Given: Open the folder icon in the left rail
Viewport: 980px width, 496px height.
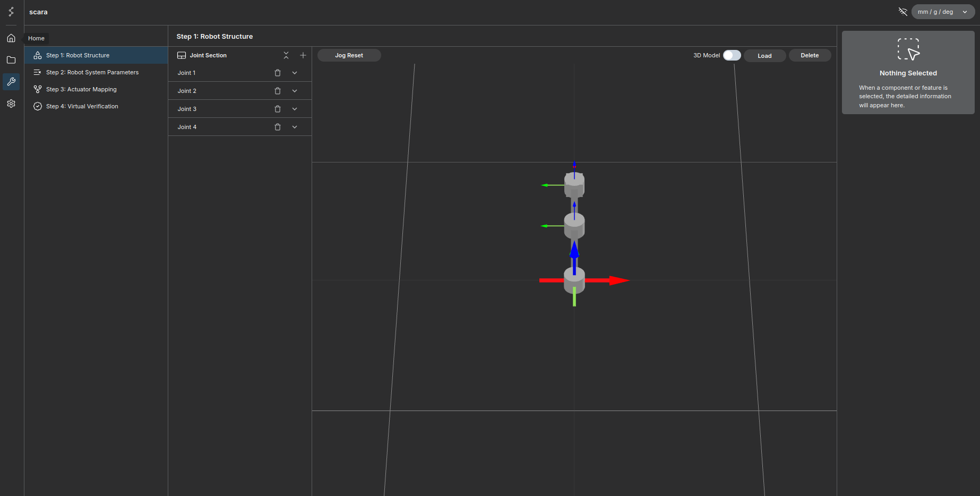Looking at the screenshot, I should click(x=11, y=60).
